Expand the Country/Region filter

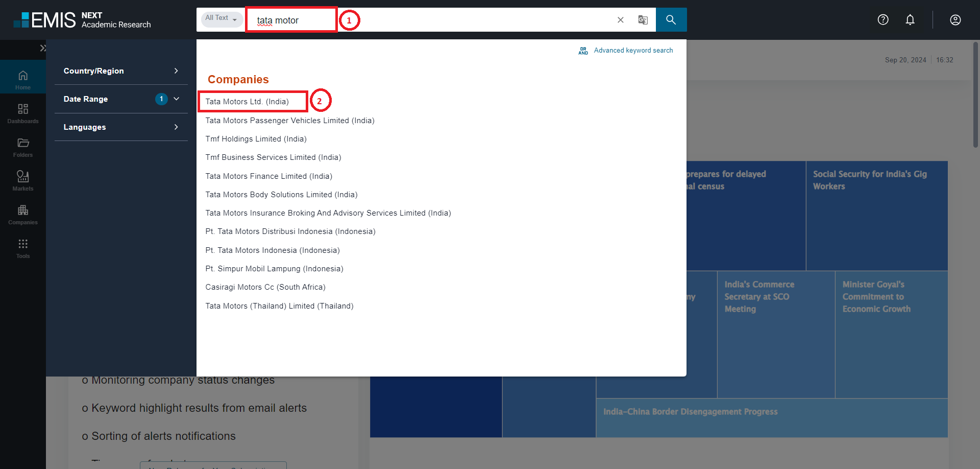click(x=121, y=71)
